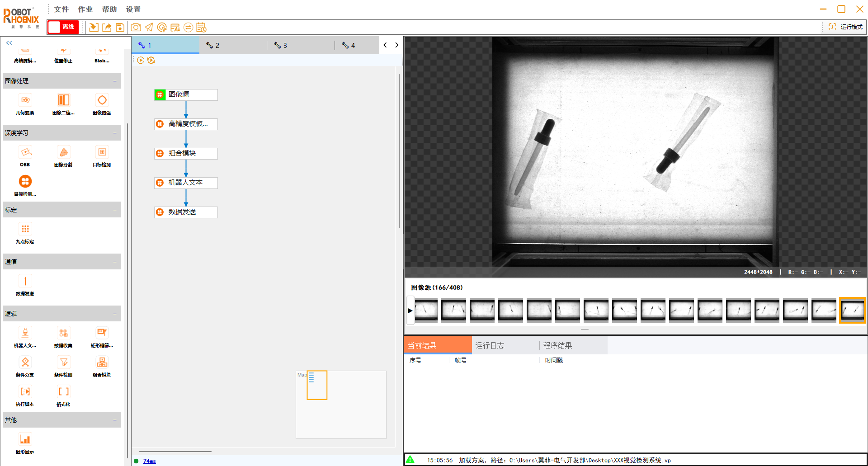
Task: Collapse the 深度学习 section
Action: (x=115, y=133)
